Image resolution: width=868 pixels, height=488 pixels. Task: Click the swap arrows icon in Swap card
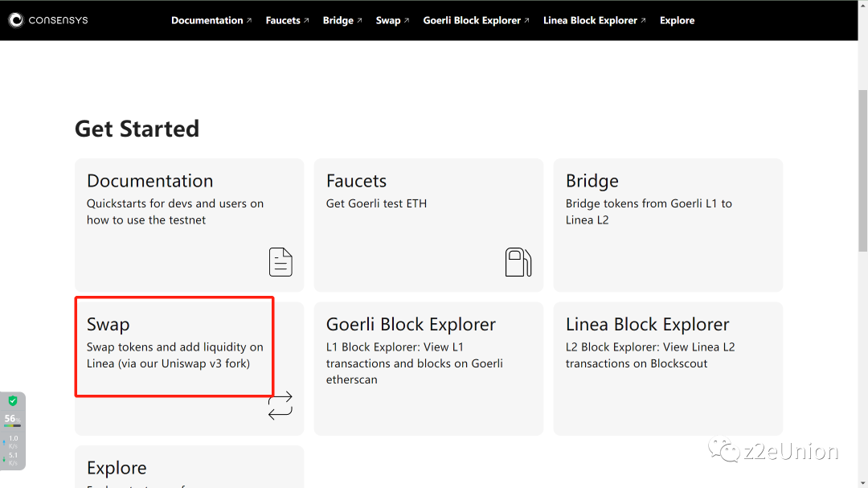coord(280,405)
